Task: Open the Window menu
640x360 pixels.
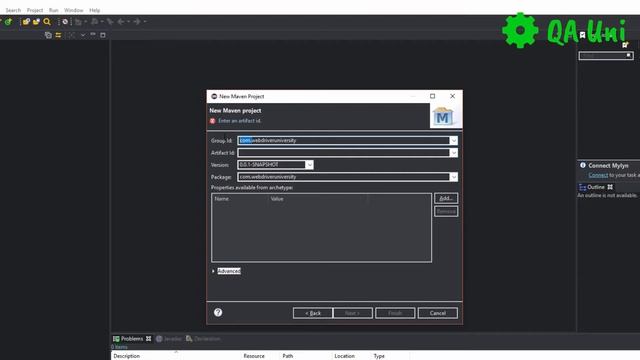Action: (73, 10)
